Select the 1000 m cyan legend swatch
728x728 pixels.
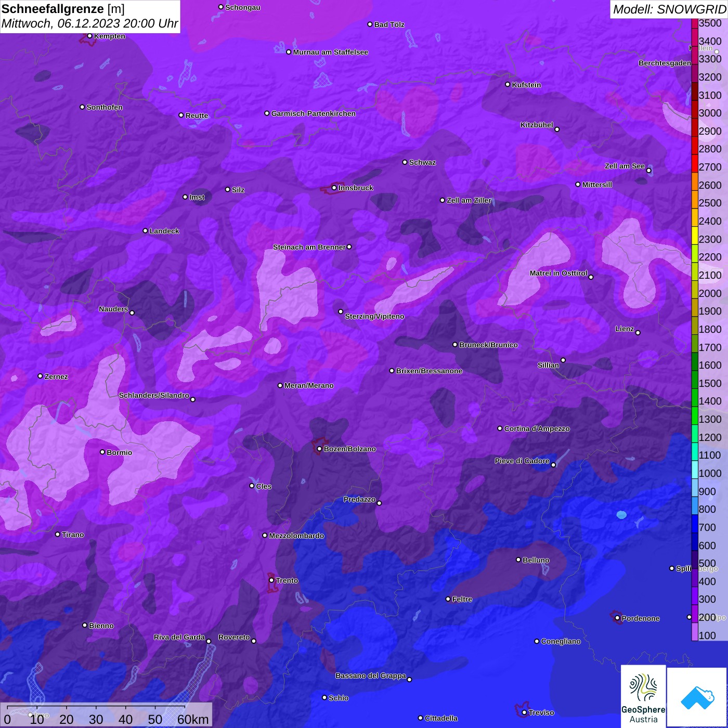(x=695, y=473)
